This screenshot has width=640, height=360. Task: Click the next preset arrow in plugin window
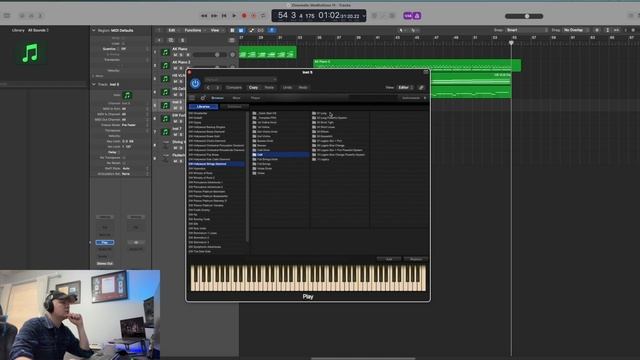coord(218,87)
